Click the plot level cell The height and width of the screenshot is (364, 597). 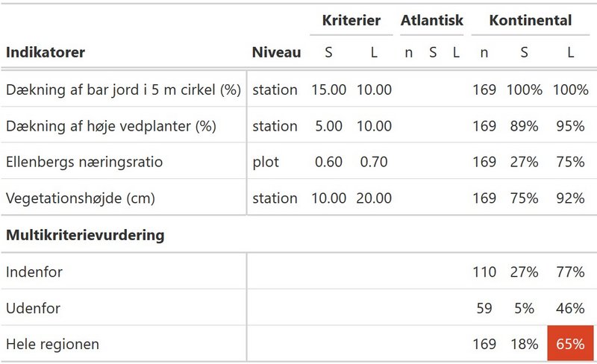(x=266, y=163)
